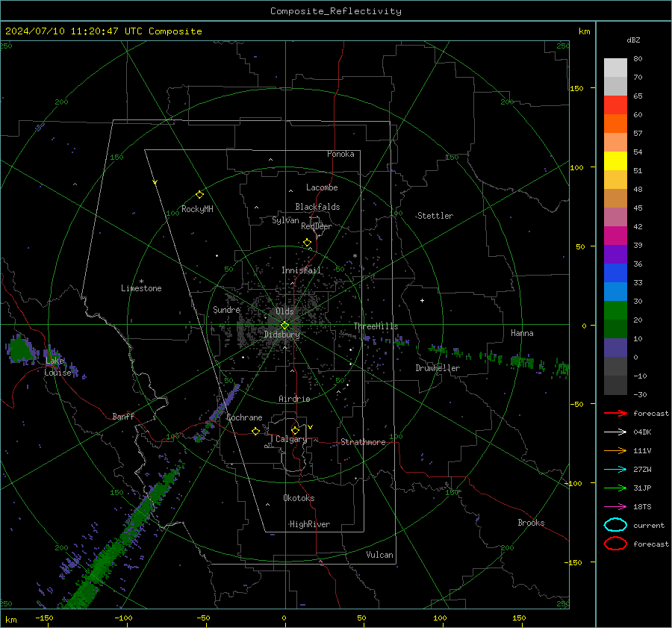Viewport: 672px width, 628px height.
Task: Click the RockyMH label on the map
Action: [x=197, y=209]
